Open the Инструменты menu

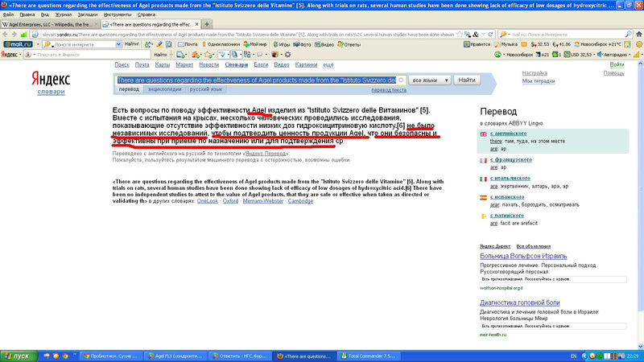118,14
